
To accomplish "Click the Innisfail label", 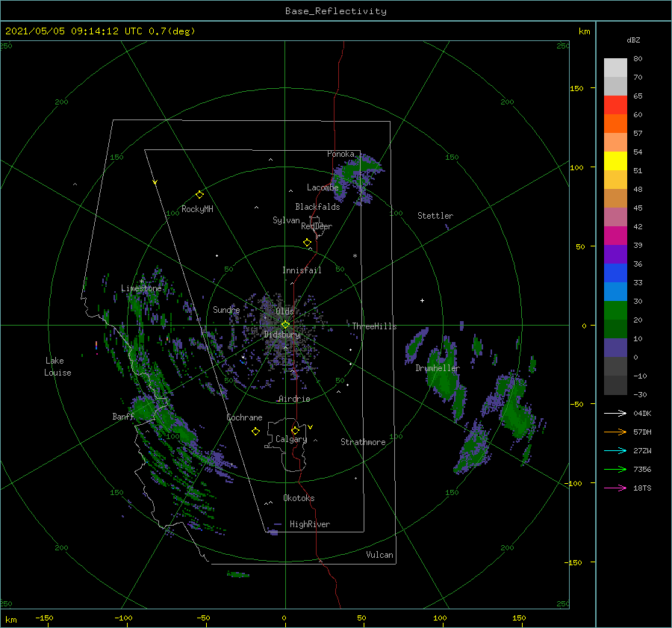I will pyautogui.click(x=302, y=270).
